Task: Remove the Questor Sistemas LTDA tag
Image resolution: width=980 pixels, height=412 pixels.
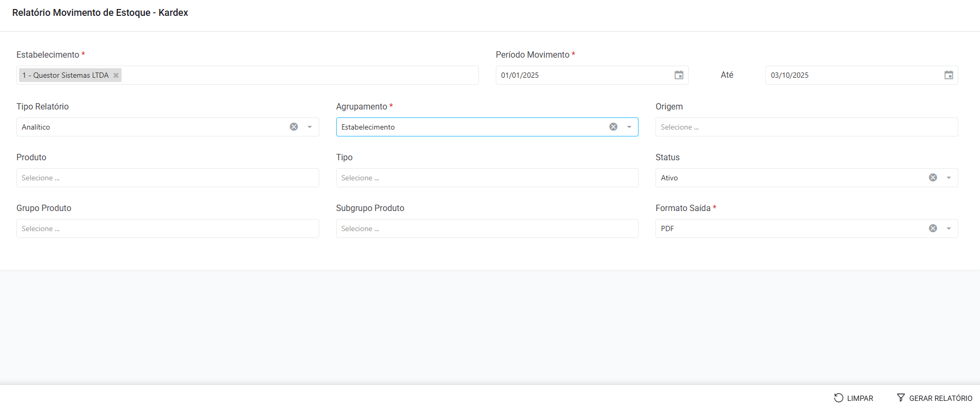Action: tap(116, 75)
